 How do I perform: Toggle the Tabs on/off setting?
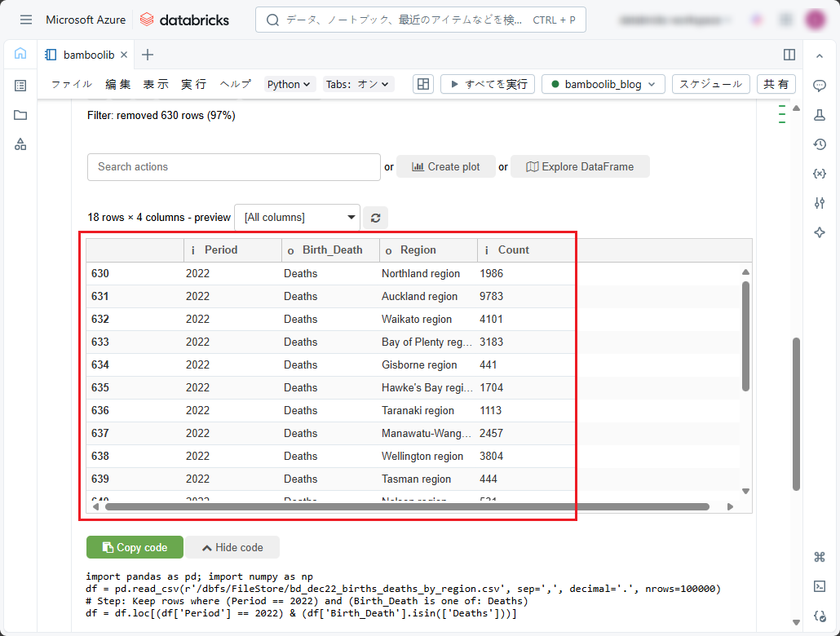[x=358, y=84]
